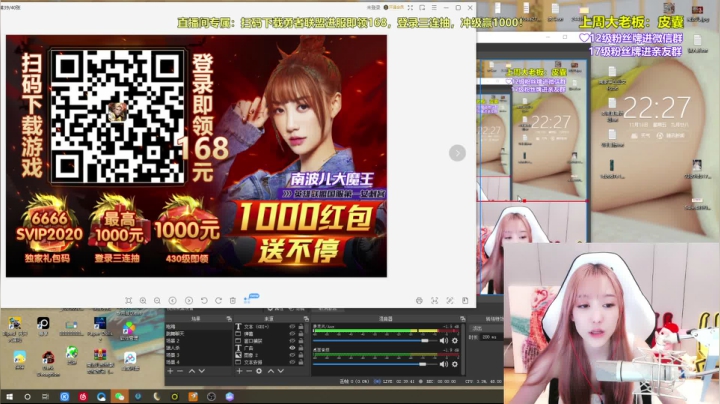Mute the first mixer audio channel
Screen dimensions: 720x404
click(x=444, y=341)
